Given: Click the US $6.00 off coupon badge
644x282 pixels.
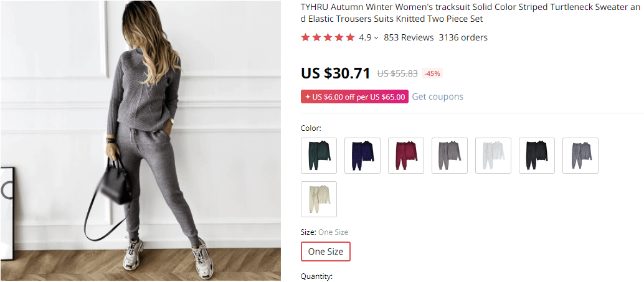Looking at the screenshot, I should 354,96.
